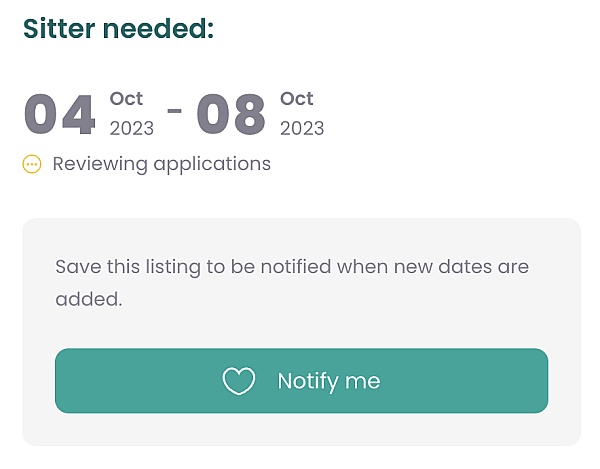Click the word Sitter in heading

click(59, 29)
